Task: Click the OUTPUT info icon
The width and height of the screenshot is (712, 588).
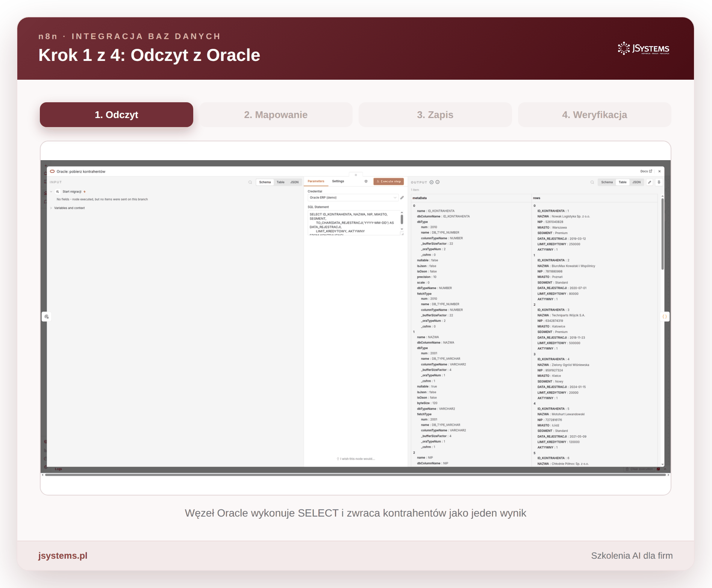Action: tap(438, 182)
